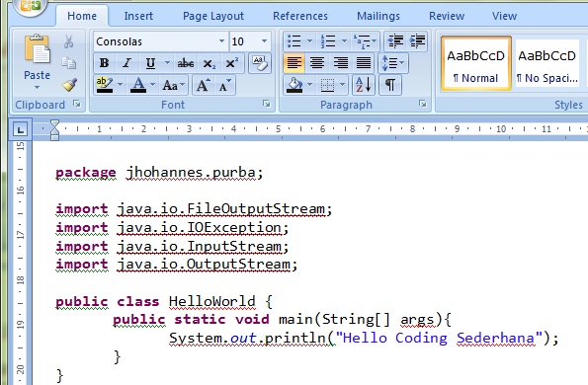Increase paragraph indent
The width and height of the screenshot is (588, 385).
[417, 41]
